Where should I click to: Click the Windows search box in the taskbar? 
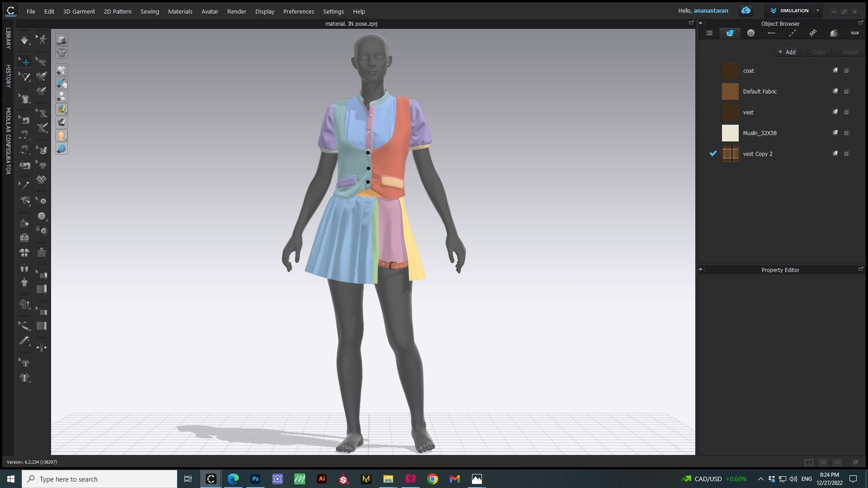99,479
